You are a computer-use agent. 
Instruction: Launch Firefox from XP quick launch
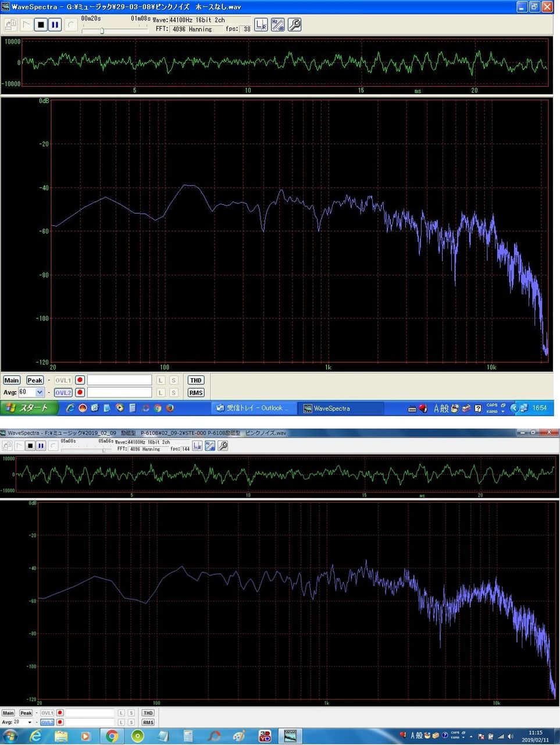tap(170, 408)
